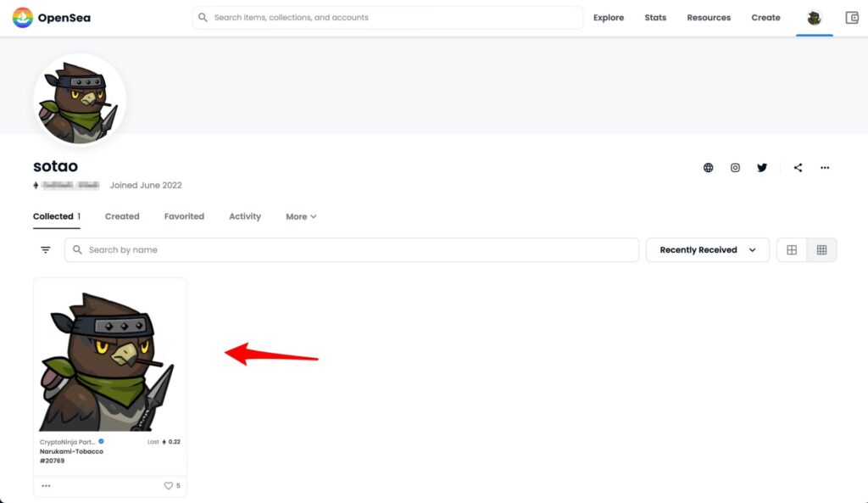Switch to the Collected tab

point(57,216)
